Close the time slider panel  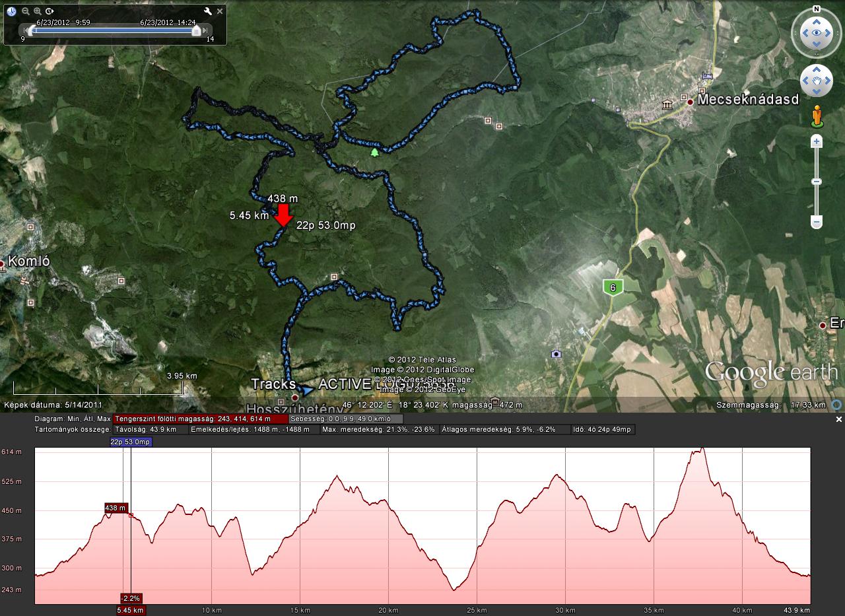pos(220,11)
